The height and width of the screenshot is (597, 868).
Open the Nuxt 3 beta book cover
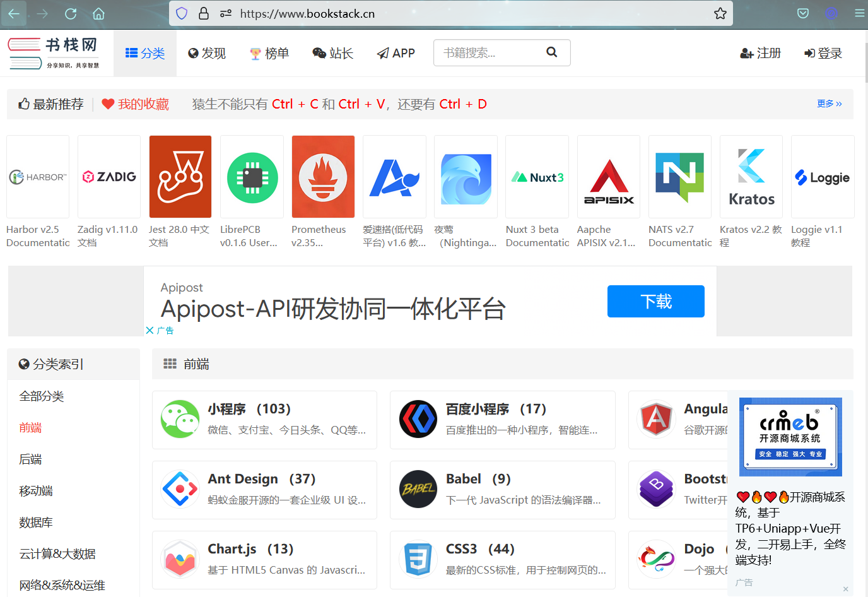click(537, 177)
